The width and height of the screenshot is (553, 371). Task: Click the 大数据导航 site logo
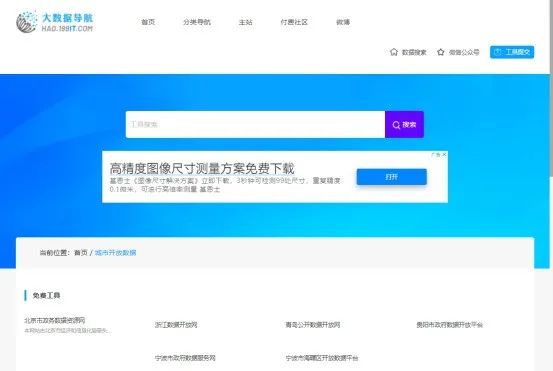(55, 22)
